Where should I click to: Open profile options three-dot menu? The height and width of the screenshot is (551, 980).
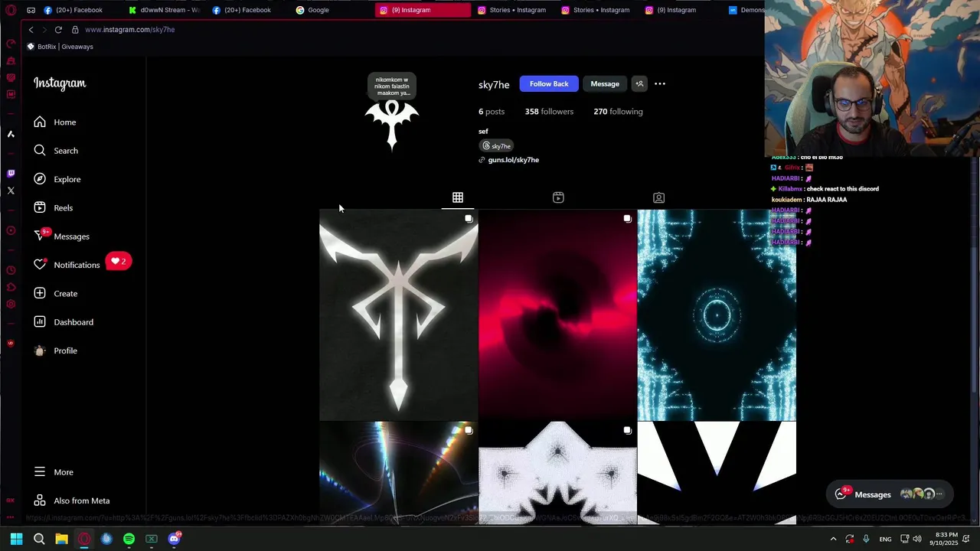(x=660, y=83)
